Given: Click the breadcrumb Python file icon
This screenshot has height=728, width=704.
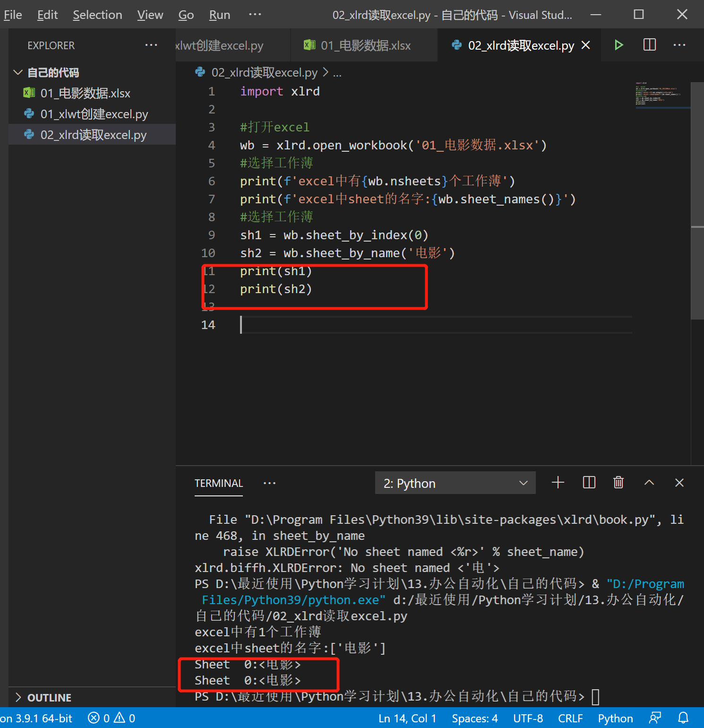Looking at the screenshot, I should coord(200,72).
